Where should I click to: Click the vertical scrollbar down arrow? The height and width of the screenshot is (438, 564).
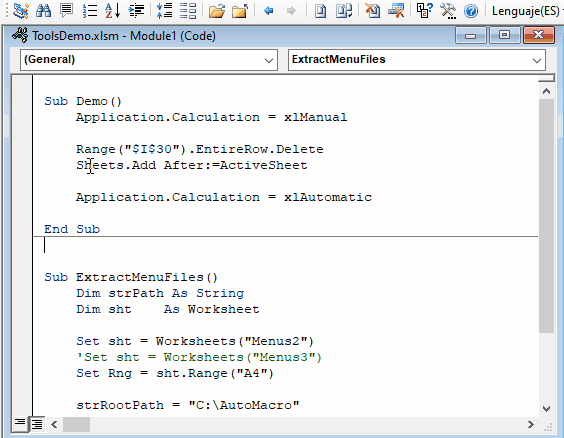[x=546, y=409]
